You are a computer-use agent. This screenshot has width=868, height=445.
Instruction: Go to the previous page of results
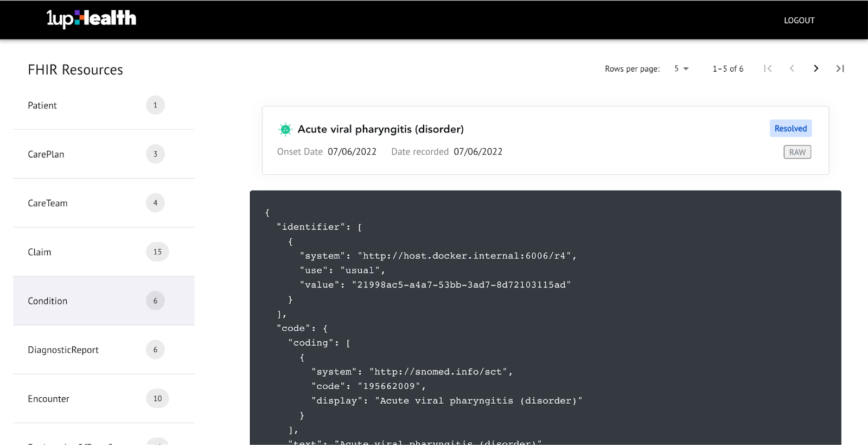792,68
